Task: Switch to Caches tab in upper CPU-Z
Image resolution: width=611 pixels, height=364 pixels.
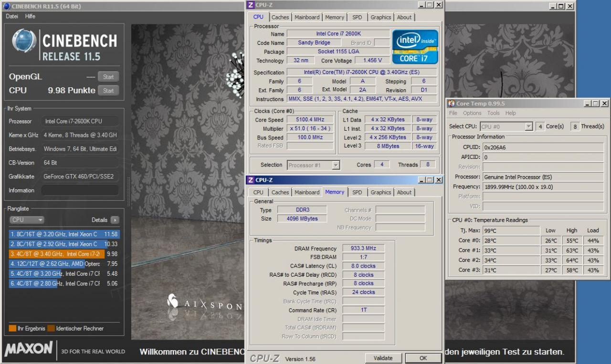Action: click(x=280, y=17)
